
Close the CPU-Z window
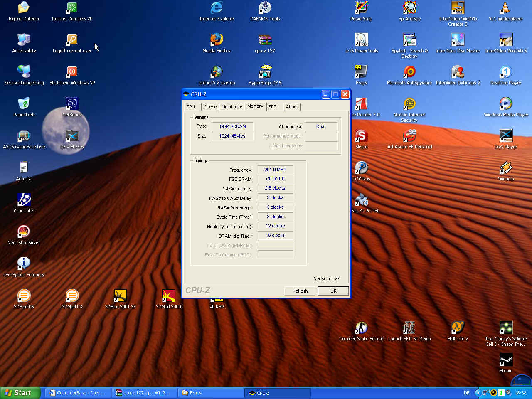click(345, 94)
